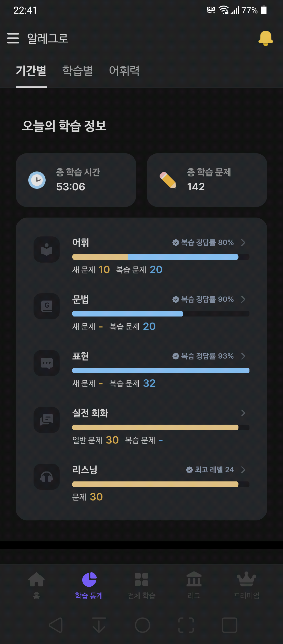Screen dimensions: 283x644
Task: Open the 총 학습 문제 card
Action: [x=207, y=180]
